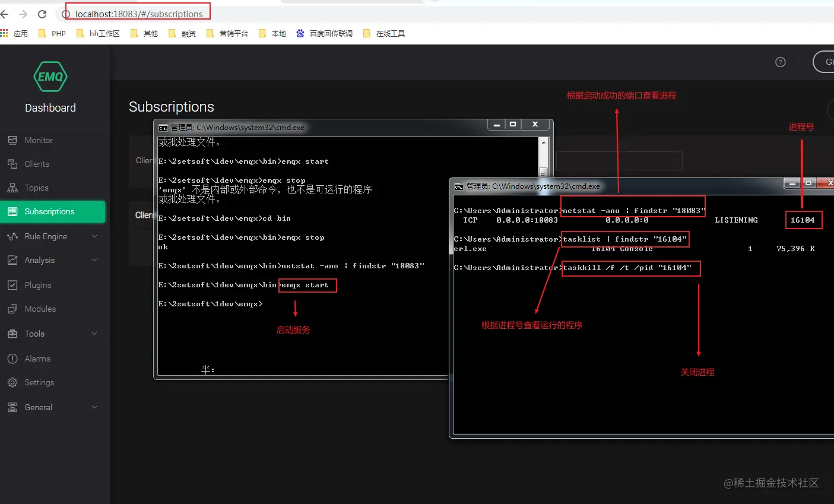834x504 pixels.
Task: Click the cmd icon of the right console window
Action: 458,186
